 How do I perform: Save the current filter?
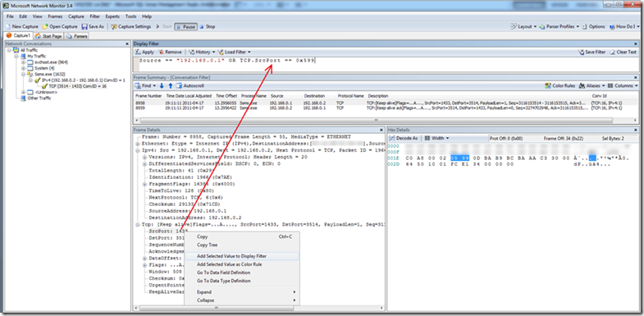(591, 53)
